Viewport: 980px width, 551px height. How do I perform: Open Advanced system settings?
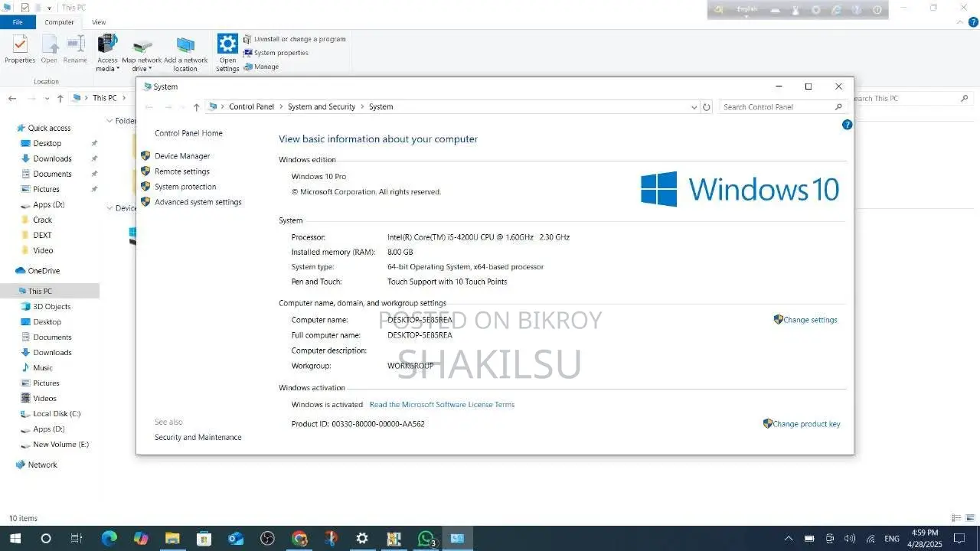(198, 202)
